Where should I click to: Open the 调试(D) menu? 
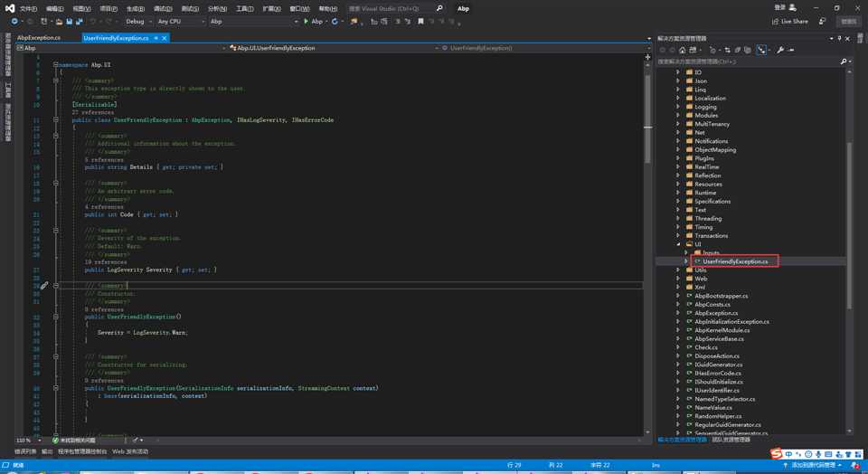tap(163, 9)
